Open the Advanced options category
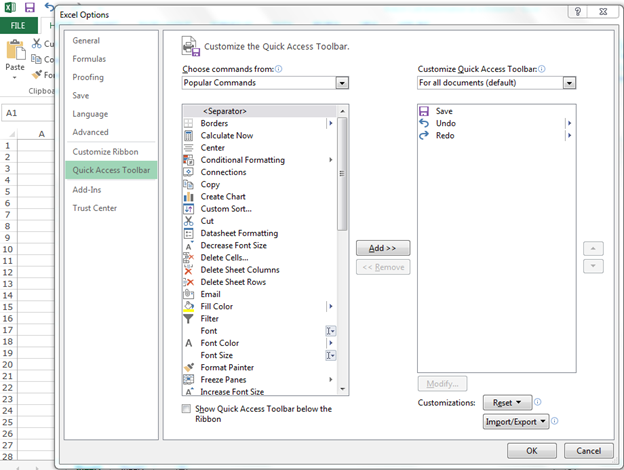This screenshot has width=624, height=470. tap(90, 132)
